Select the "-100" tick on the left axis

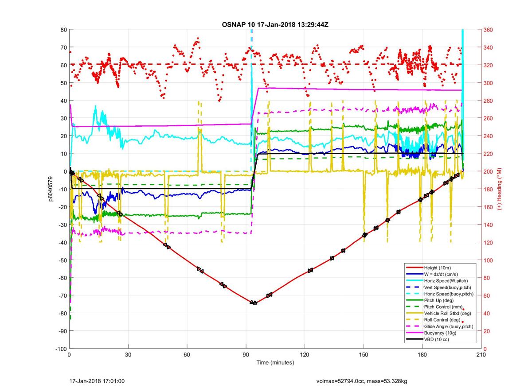[61, 349]
